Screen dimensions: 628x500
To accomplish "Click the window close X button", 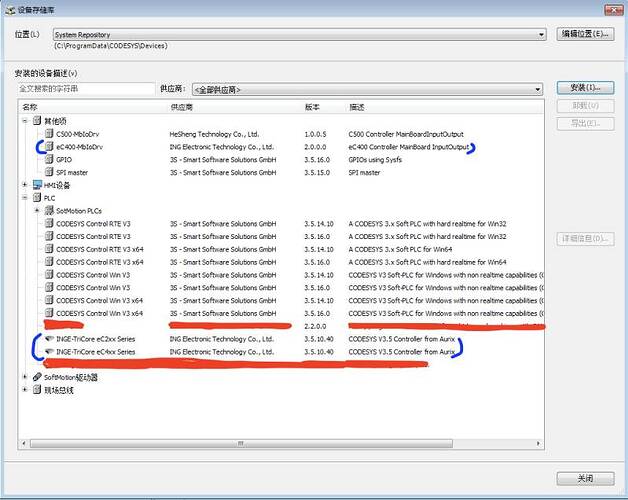I will (x=613, y=10).
